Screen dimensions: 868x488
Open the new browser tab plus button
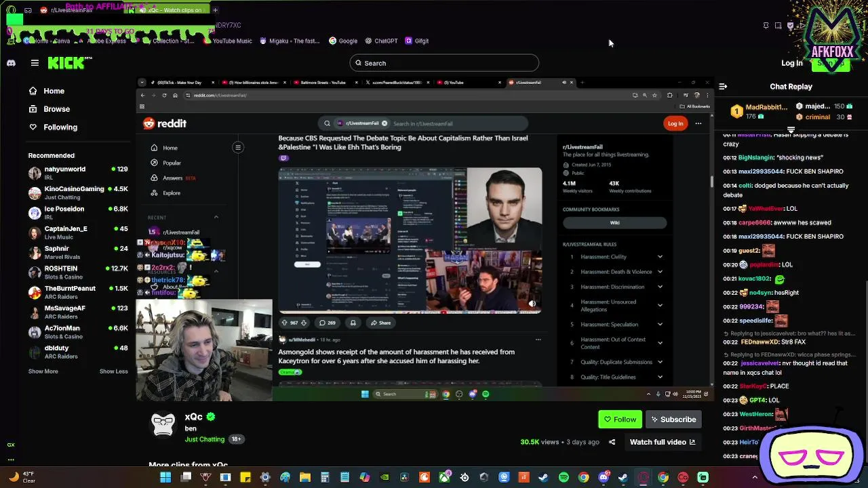point(215,10)
